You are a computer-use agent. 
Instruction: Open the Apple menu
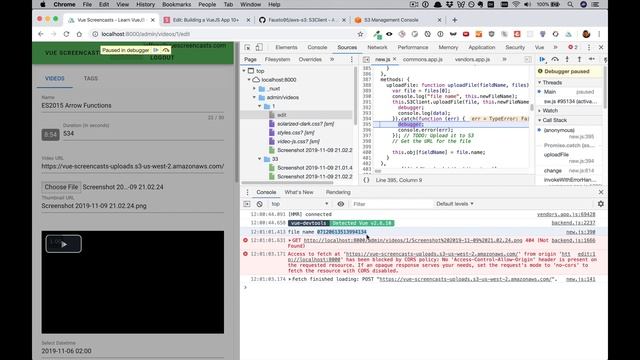point(43,4)
